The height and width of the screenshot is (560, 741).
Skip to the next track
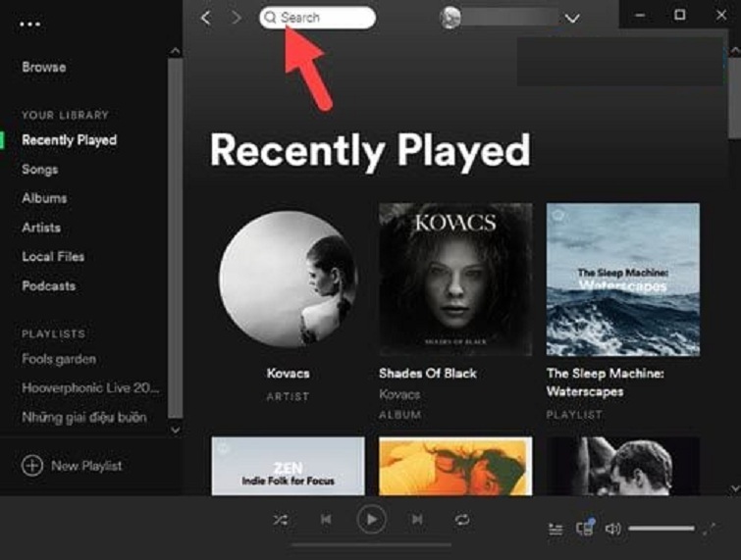417,520
